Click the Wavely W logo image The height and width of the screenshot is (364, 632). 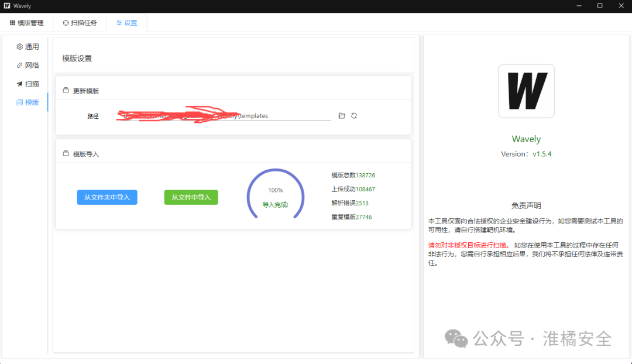pyautogui.click(x=527, y=91)
